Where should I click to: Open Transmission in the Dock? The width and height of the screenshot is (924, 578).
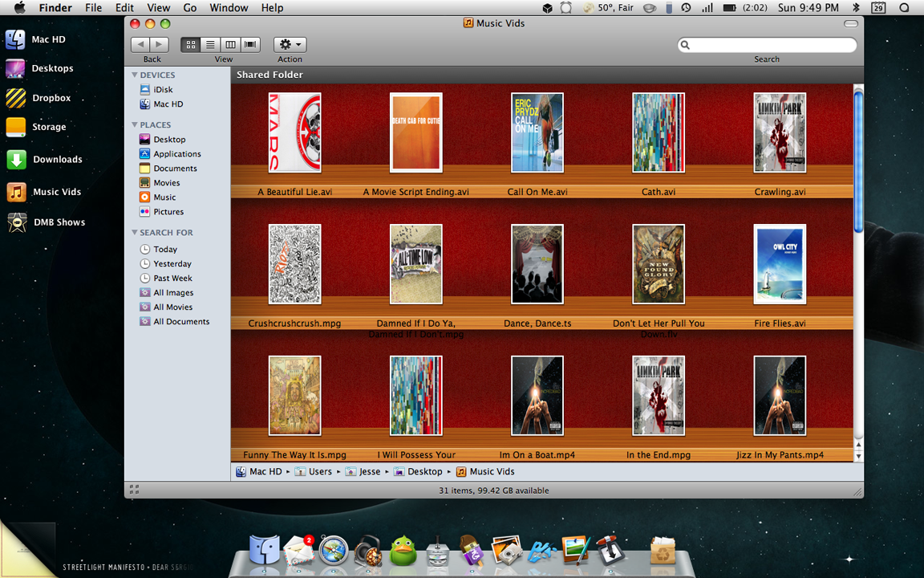[610, 550]
